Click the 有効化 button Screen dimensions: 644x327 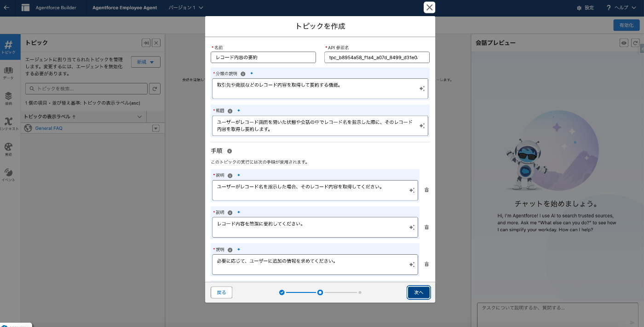(626, 25)
